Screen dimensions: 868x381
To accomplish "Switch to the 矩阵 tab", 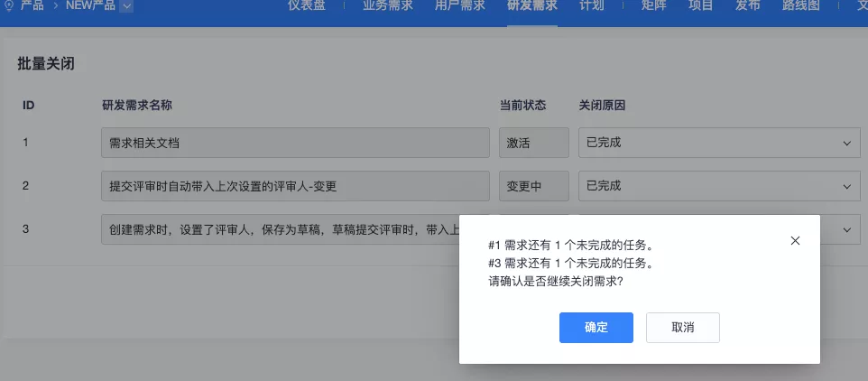I will [x=654, y=6].
